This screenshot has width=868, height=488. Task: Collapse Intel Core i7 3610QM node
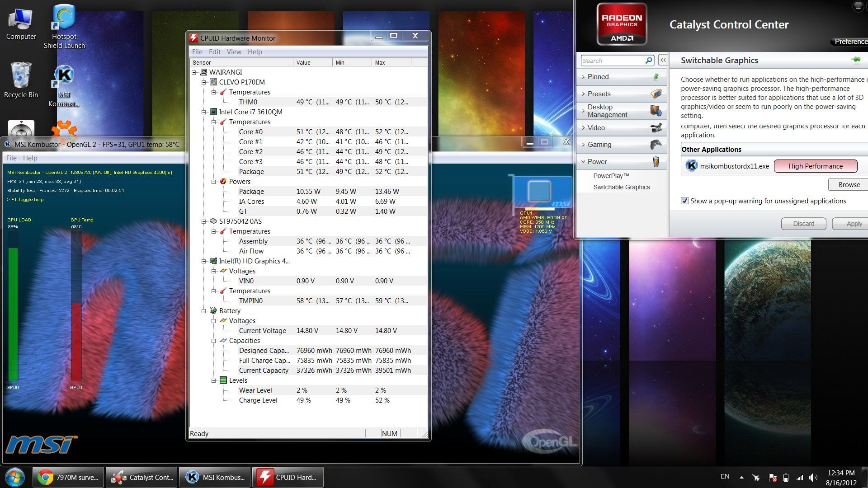click(204, 112)
